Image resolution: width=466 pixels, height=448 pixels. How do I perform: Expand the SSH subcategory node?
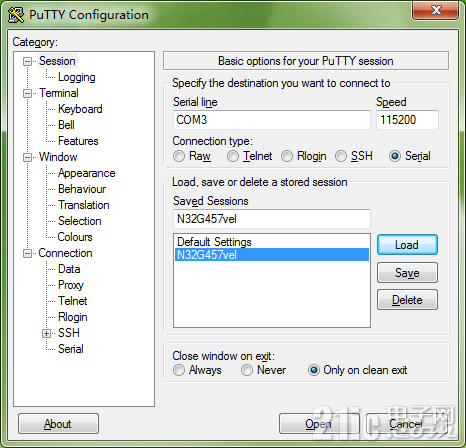[46, 333]
